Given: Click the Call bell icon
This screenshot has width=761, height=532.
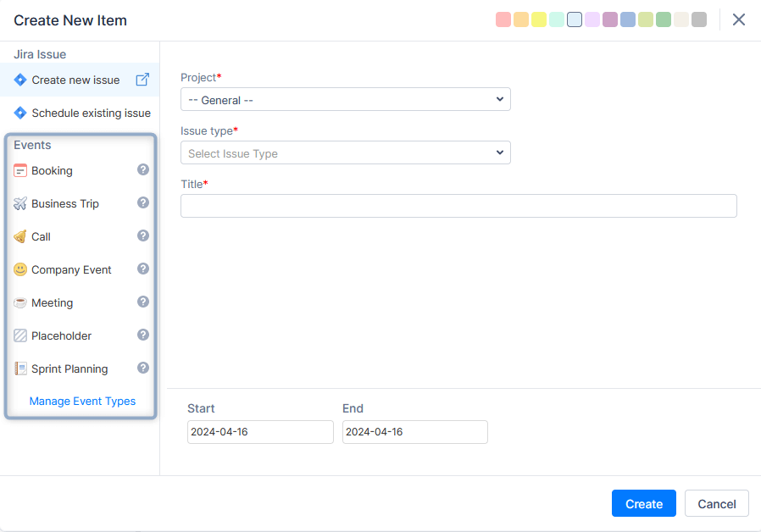Looking at the screenshot, I should click(20, 236).
